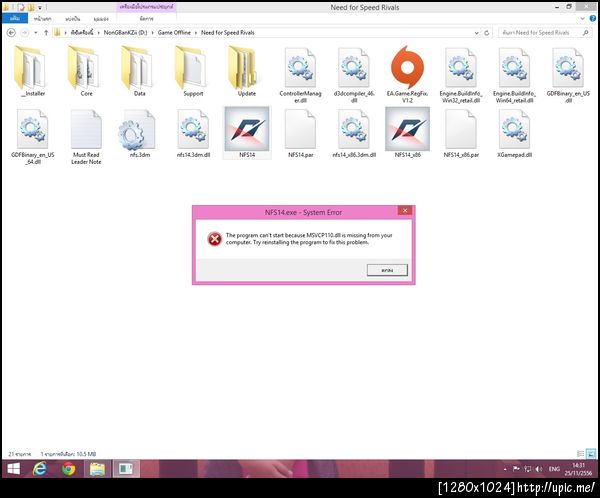
Task: Close the NFS14.exe System Error dialog
Action: [405, 211]
